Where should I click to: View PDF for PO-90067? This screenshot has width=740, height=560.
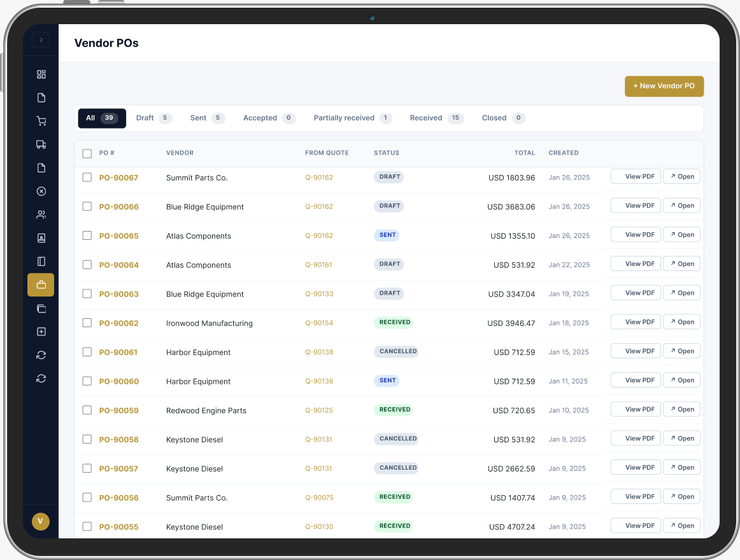pyautogui.click(x=635, y=176)
